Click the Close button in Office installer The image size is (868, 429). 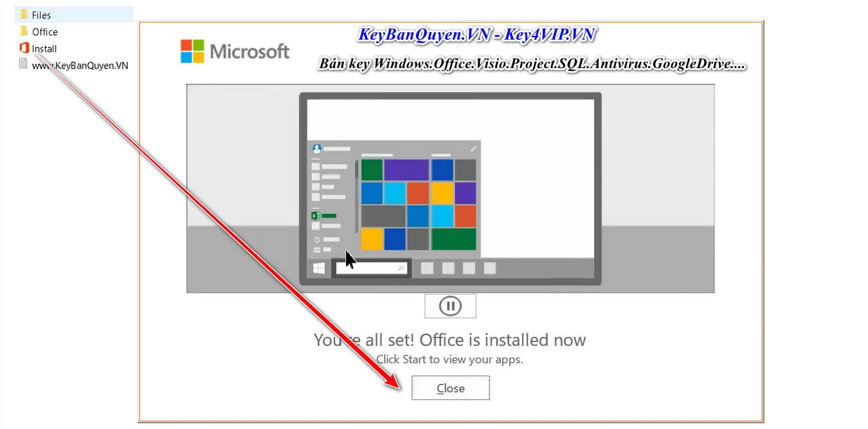pos(450,388)
